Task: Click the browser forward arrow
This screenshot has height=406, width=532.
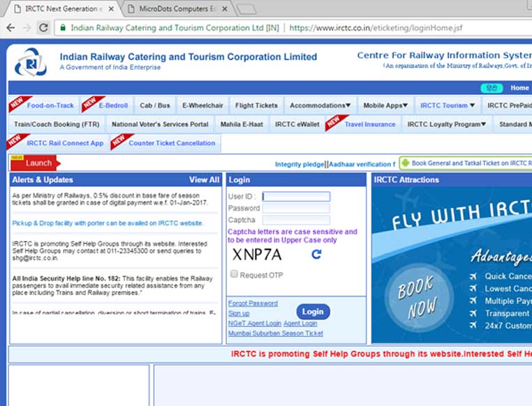Action: (x=27, y=28)
